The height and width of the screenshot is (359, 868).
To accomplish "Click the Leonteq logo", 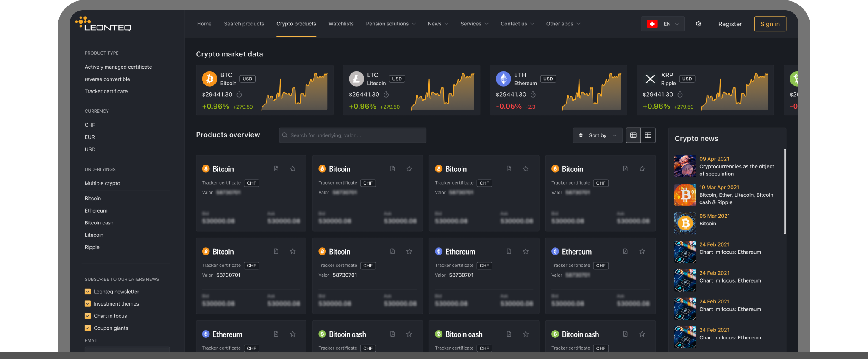I will tap(103, 24).
